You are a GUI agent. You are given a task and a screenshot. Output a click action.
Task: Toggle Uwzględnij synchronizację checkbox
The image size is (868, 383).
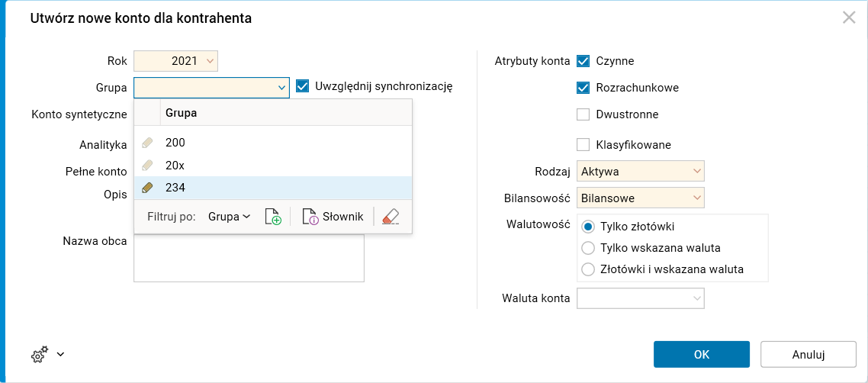coord(302,86)
